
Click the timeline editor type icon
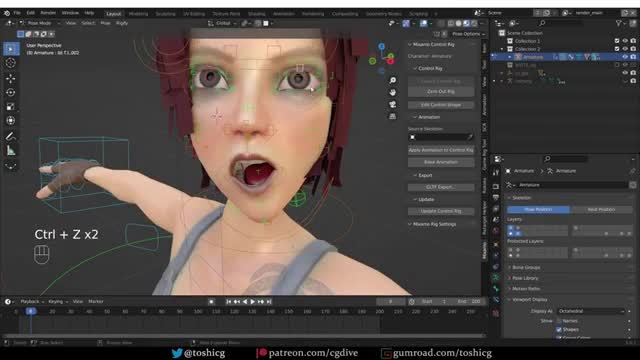pyautogui.click(x=8, y=302)
